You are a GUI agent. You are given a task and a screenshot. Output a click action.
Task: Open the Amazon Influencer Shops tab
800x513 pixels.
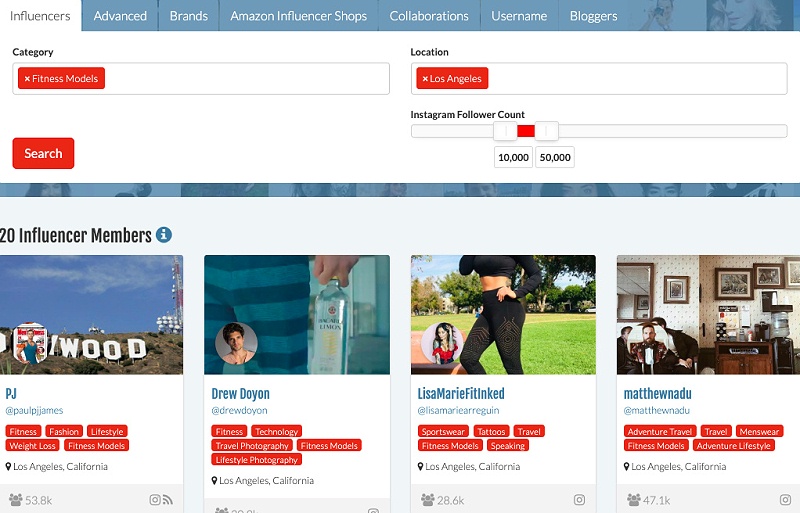click(299, 16)
